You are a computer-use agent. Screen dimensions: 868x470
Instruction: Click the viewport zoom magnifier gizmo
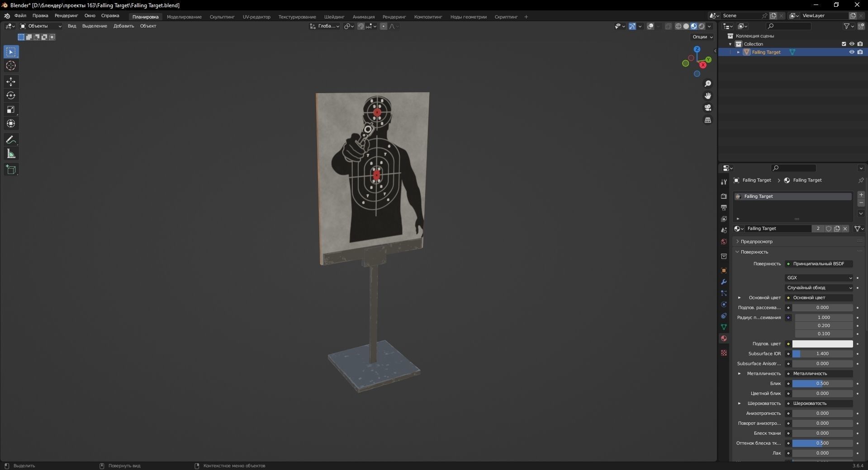(708, 84)
